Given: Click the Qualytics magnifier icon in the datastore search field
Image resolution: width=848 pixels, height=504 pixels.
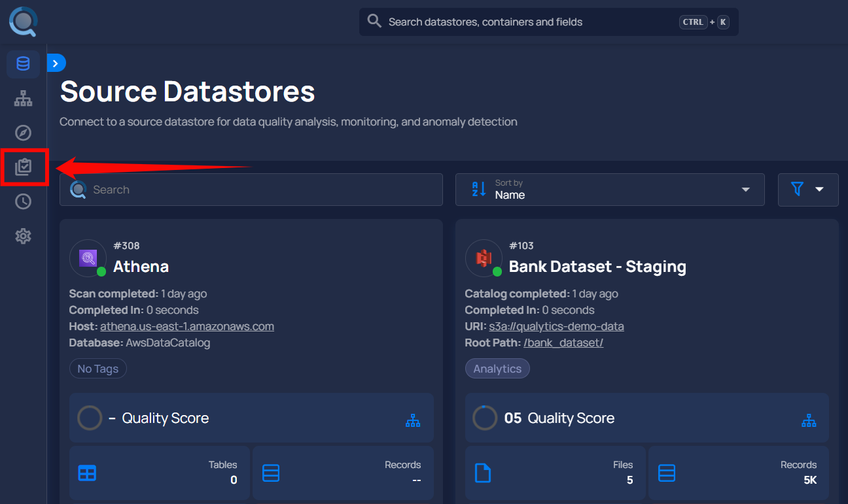Looking at the screenshot, I should pyautogui.click(x=78, y=190).
